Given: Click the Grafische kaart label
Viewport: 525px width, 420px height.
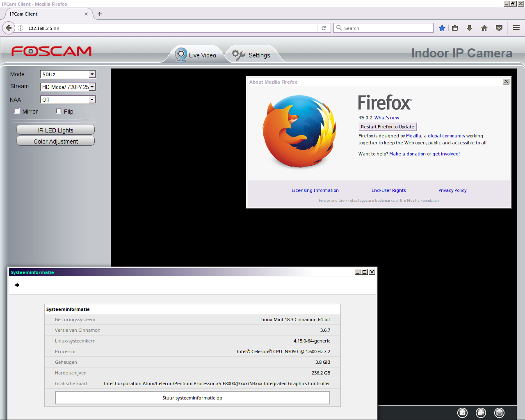Looking at the screenshot, I should coord(71,383).
